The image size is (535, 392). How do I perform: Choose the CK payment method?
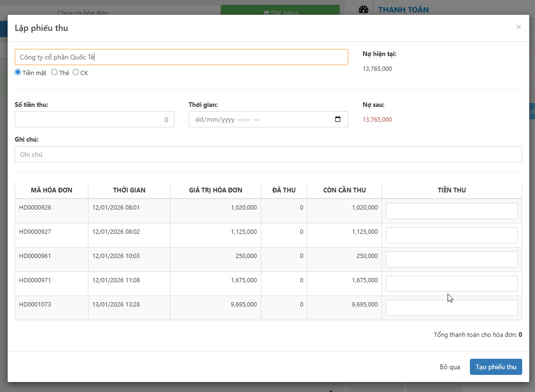pos(76,73)
